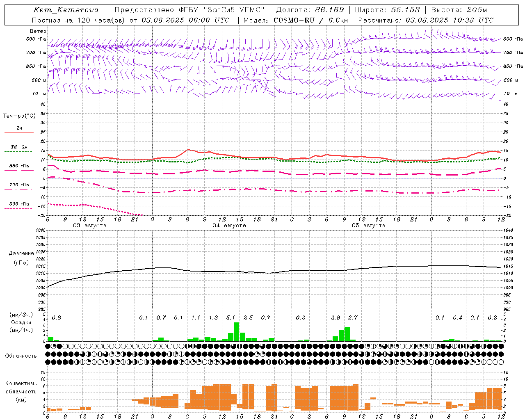This screenshot has height=420, width=525.
Task: Click the "Прогноз на 120 часа(ов)" forecast text
Action: (79, 20)
